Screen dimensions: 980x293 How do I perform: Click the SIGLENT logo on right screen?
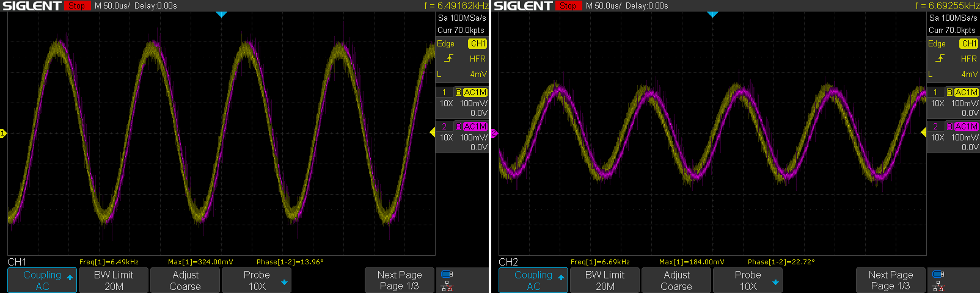coord(522,6)
